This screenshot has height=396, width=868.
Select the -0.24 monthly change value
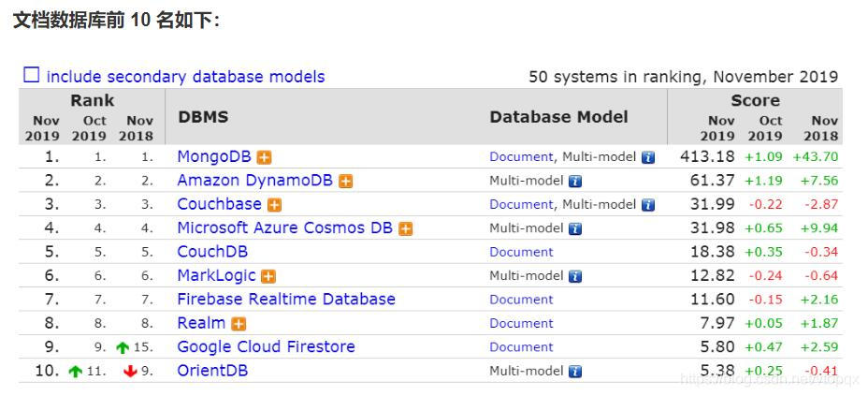(766, 276)
